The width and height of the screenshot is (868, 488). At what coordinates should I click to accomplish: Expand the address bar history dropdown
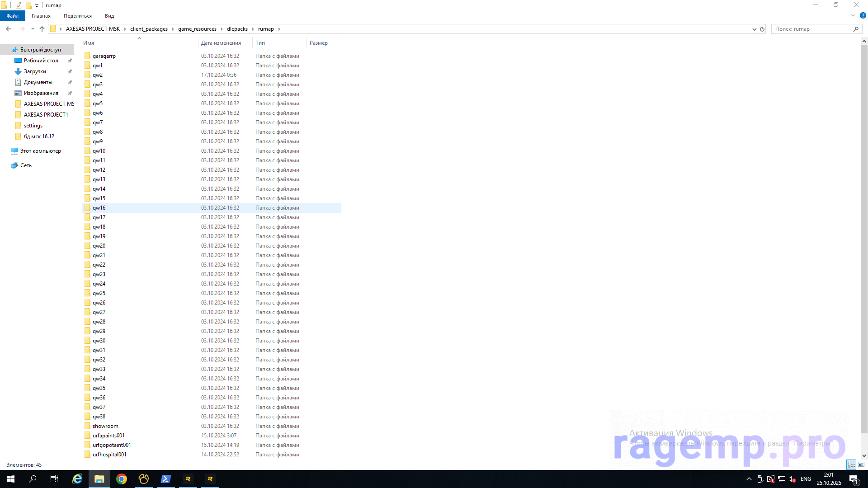coord(754,29)
